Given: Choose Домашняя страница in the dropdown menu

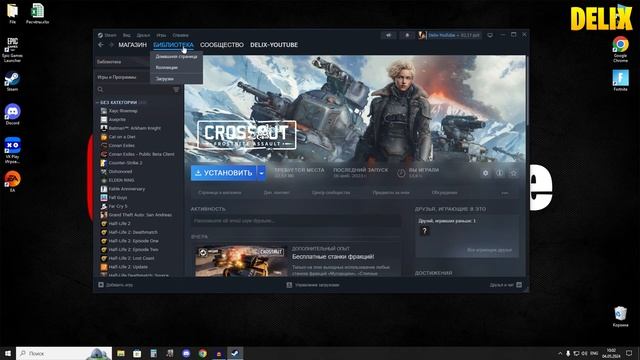Looking at the screenshot, I should tap(176, 57).
